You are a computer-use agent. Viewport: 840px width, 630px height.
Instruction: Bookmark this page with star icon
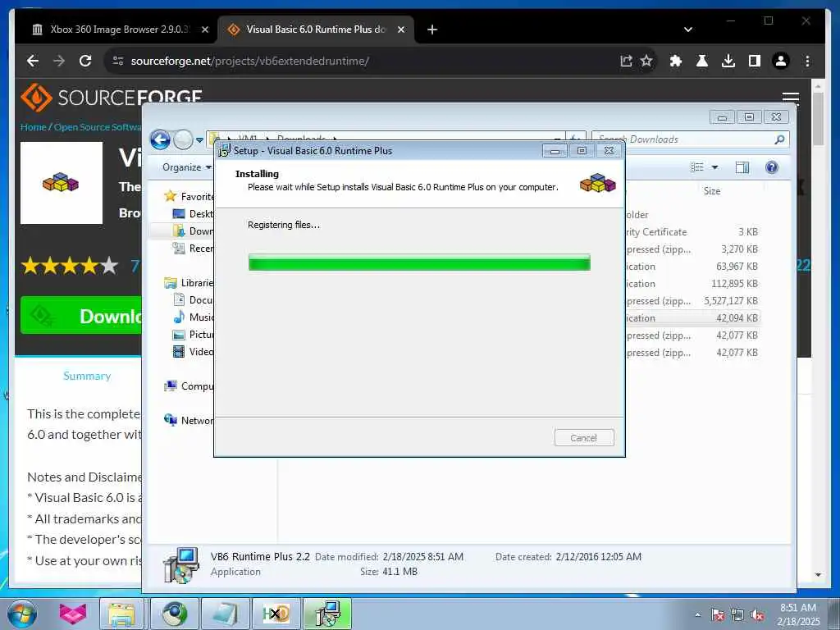646,61
